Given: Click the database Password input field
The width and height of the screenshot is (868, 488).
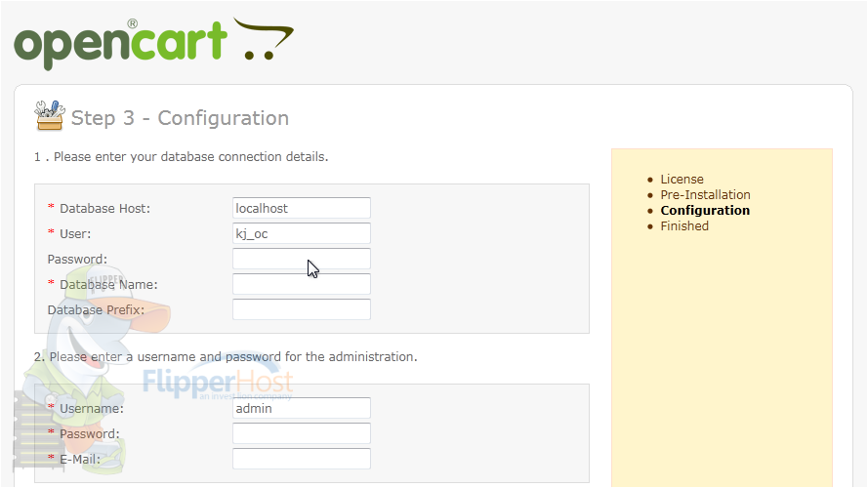Looking at the screenshot, I should [x=301, y=259].
